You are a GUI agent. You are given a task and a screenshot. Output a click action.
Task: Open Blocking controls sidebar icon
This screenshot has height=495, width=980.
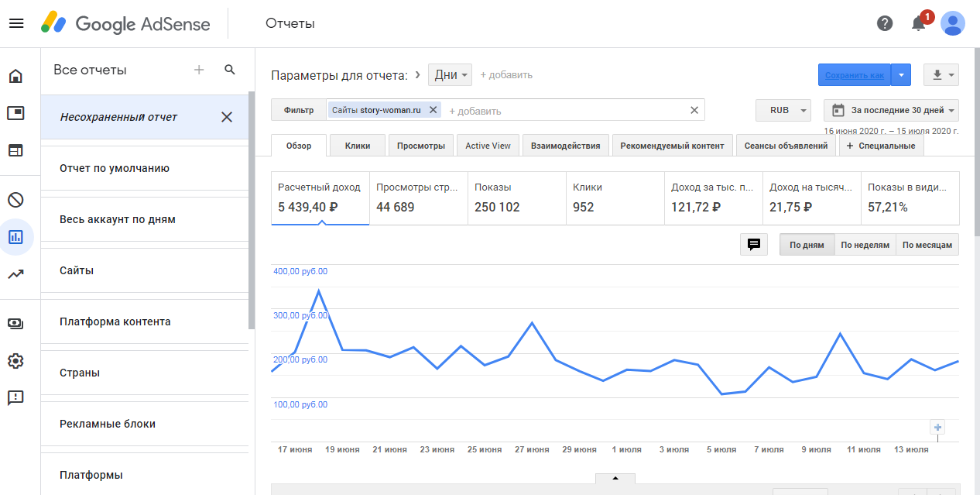coord(15,200)
